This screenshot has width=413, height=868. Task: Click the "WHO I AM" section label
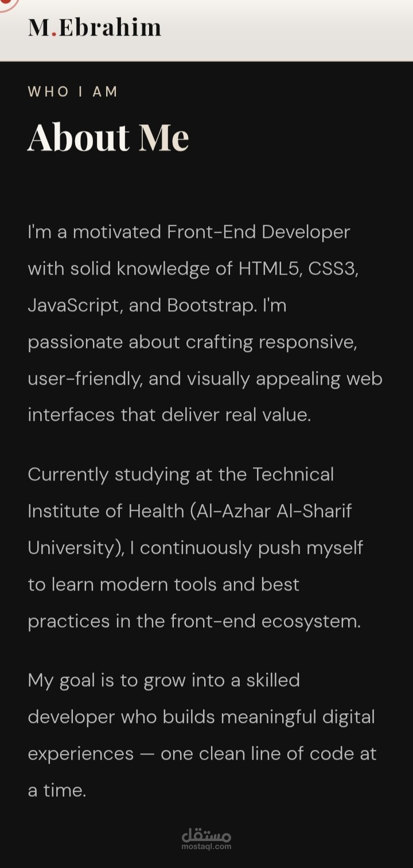click(73, 92)
